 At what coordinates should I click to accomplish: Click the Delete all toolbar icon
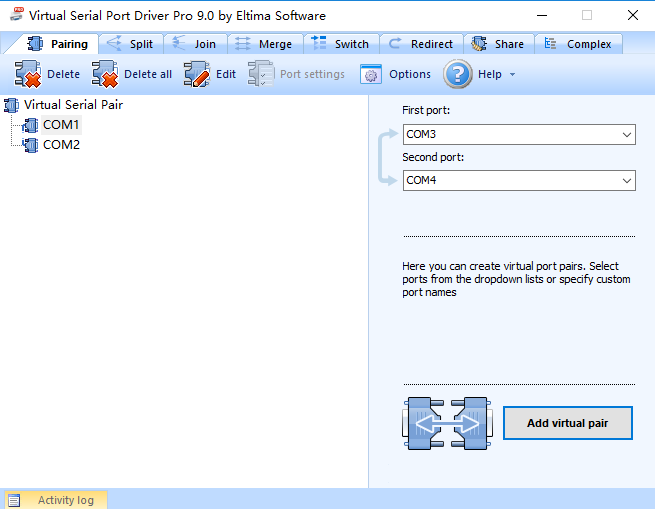pyautogui.click(x=105, y=74)
